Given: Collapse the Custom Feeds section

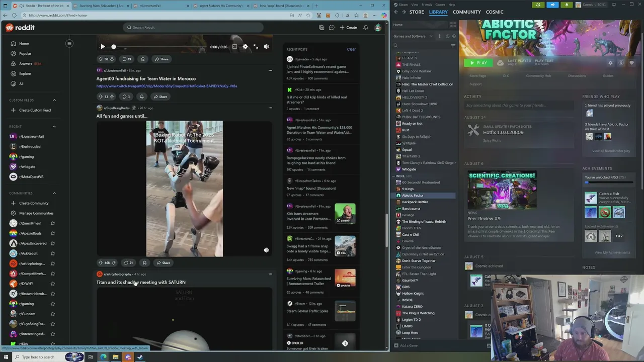Looking at the screenshot, I should point(54,100).
